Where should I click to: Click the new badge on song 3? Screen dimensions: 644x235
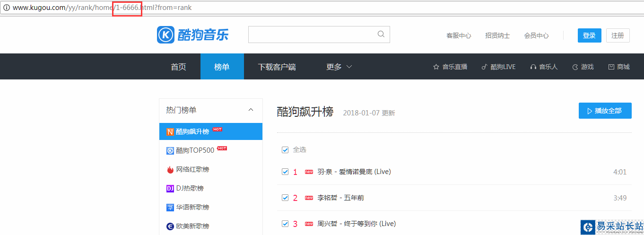[x=309, y=224]
